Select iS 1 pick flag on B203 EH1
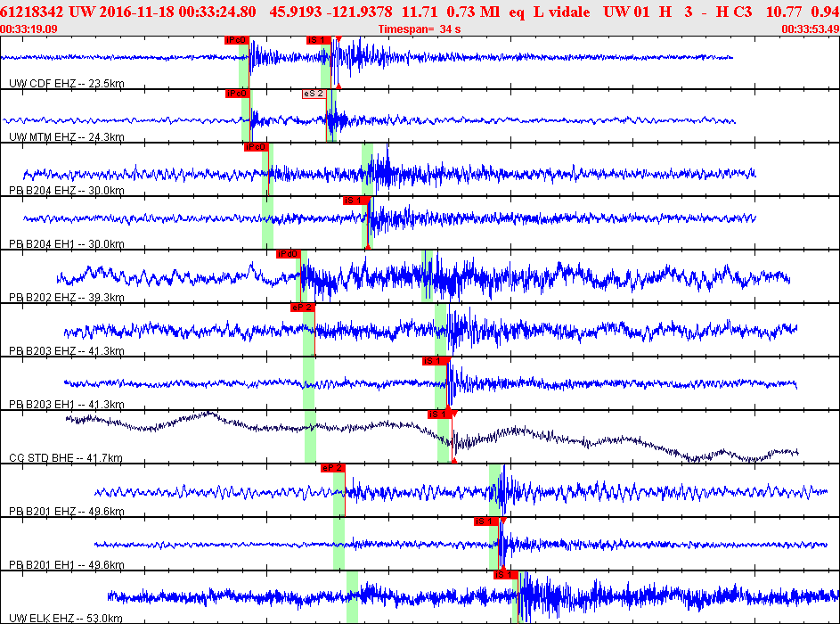This screenshot has height=624, width=840. click(435, 361)
